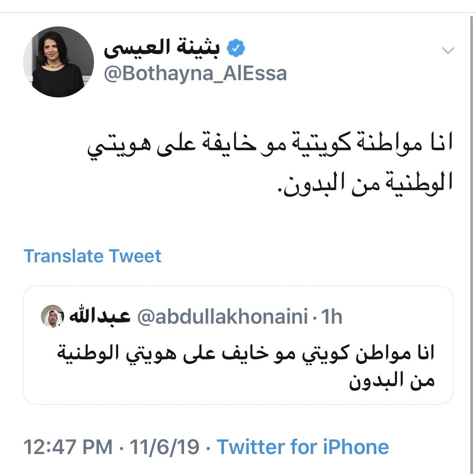Click the 12:47 PM timestamp
Viewport: 476px width, 474px height.
tap(68, 447)
